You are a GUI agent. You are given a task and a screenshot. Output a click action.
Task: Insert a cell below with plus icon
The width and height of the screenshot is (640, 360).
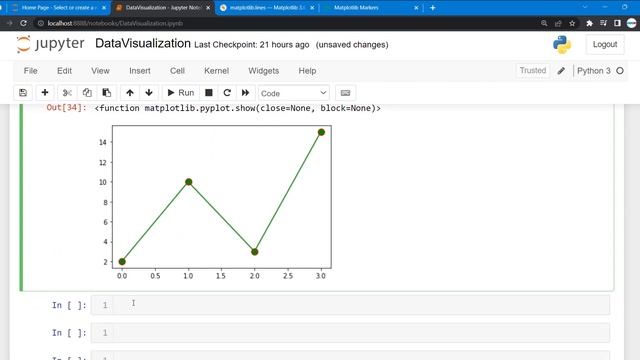tap(45, 93)
